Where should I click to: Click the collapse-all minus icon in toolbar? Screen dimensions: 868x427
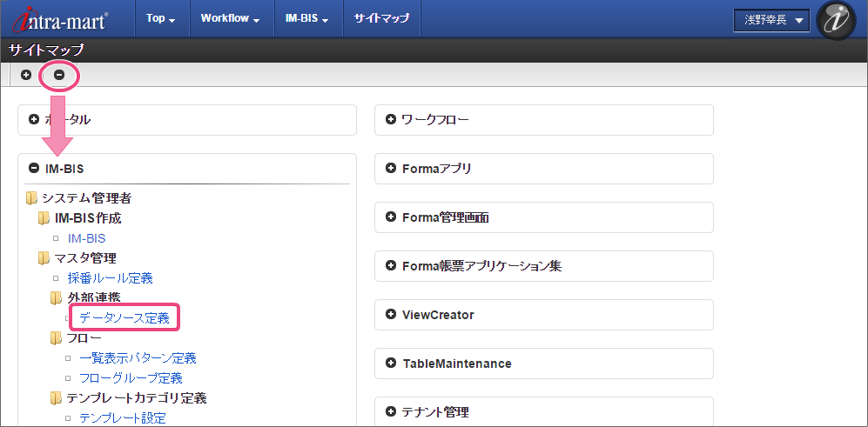coord(59,75)
